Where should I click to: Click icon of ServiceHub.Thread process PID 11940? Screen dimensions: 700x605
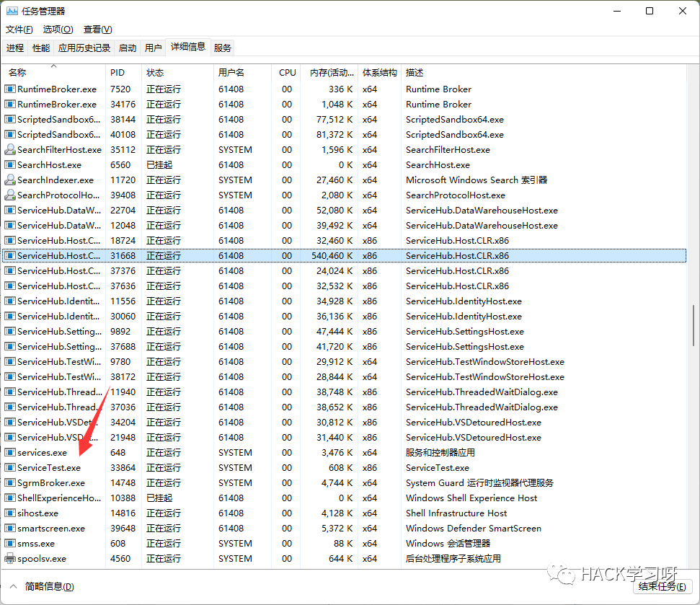click(10, 392)
